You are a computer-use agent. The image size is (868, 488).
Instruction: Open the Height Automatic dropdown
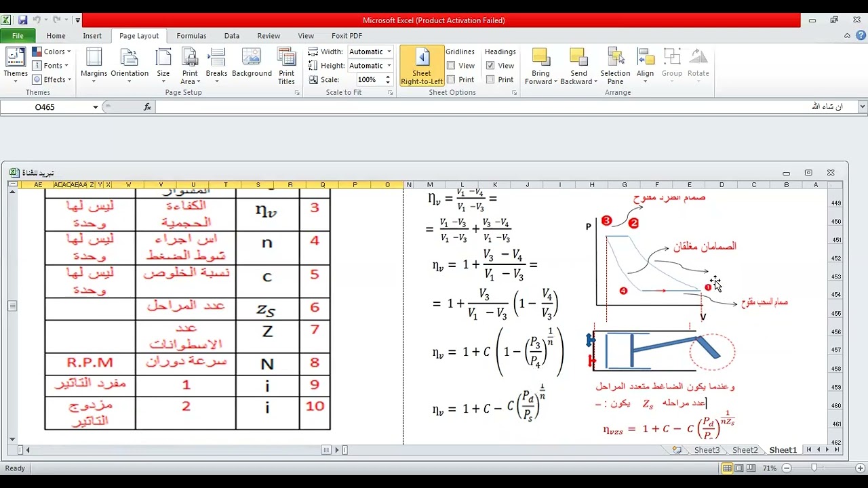point(389,66)
